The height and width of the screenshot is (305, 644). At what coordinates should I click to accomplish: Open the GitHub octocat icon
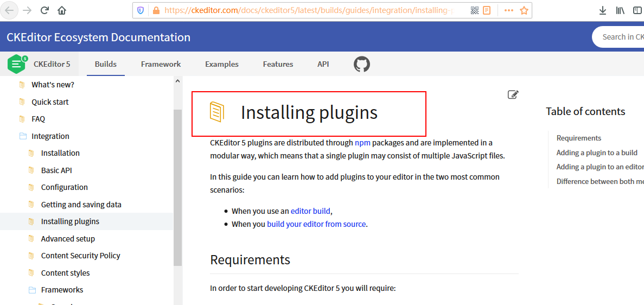[x=362, y=64]
